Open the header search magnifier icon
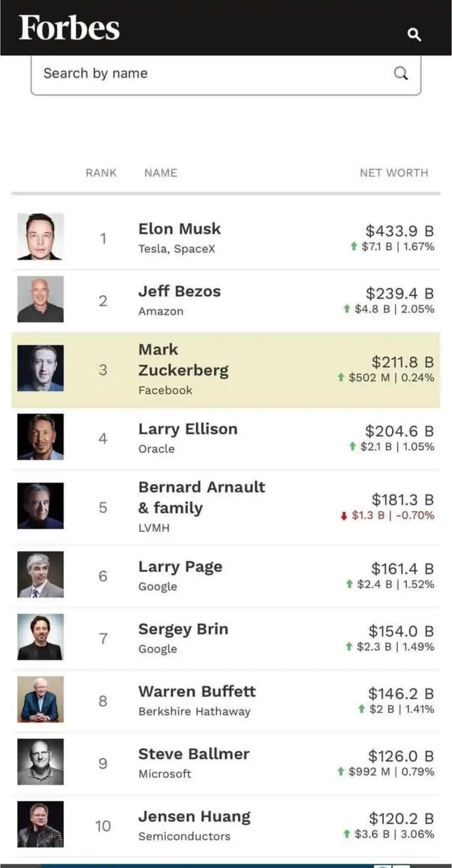Viewport: 452px width, 868px height. tap(414, 34)
